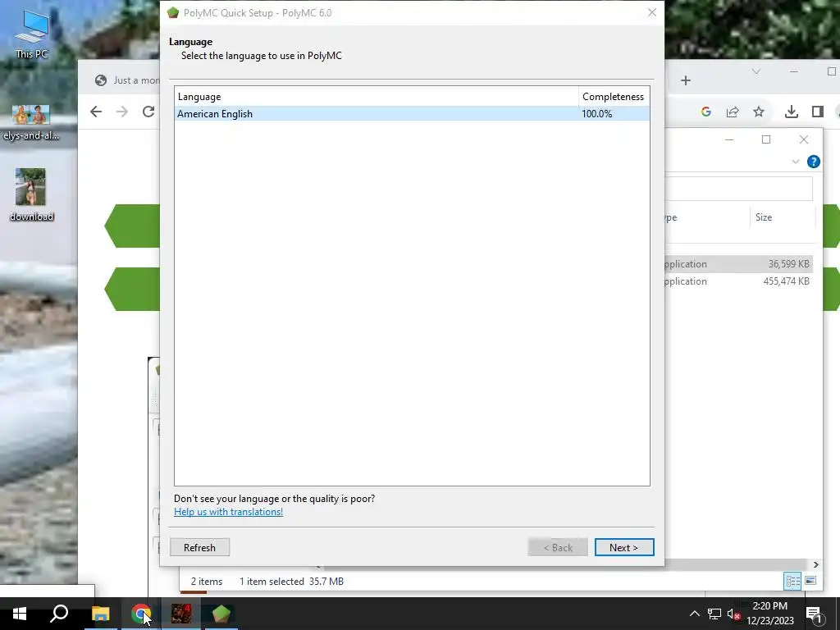The height and width of the screenshot is (630, 840).
Task: Open Chrome downloads icon
Action: [x=792, y=112]
